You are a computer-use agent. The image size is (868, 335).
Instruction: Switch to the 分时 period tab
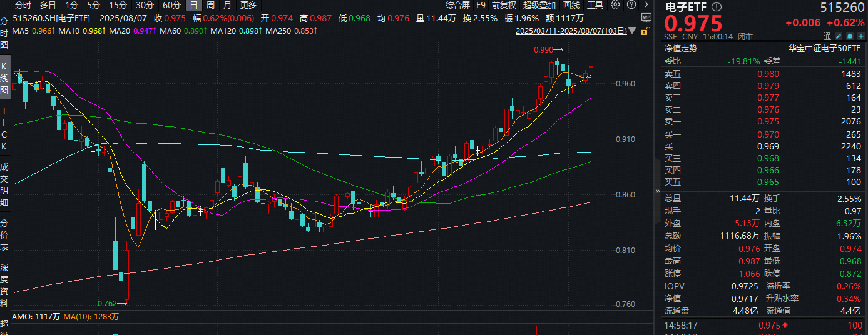pos(23,5)
